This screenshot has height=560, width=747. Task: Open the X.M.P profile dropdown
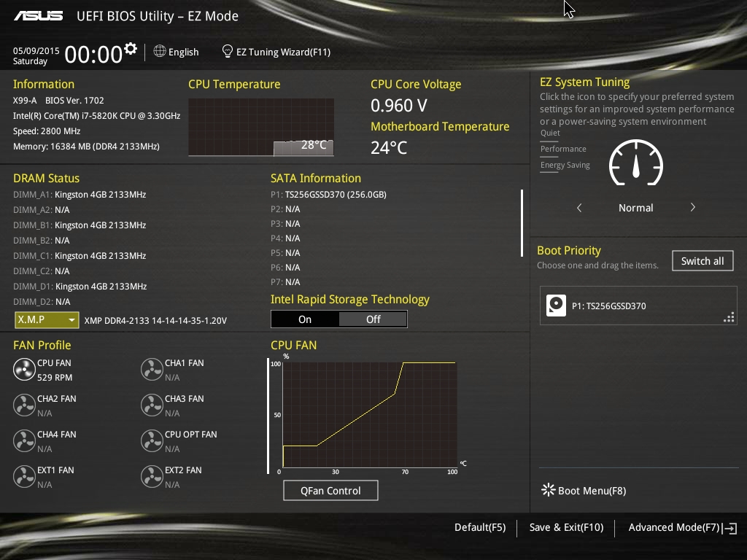47,319
